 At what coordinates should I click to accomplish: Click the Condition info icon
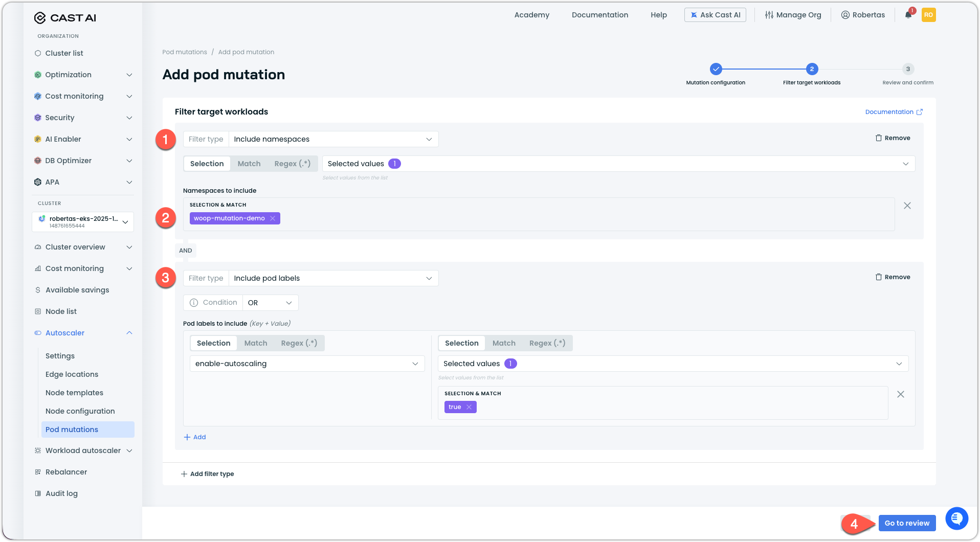(x=194, y=303)
